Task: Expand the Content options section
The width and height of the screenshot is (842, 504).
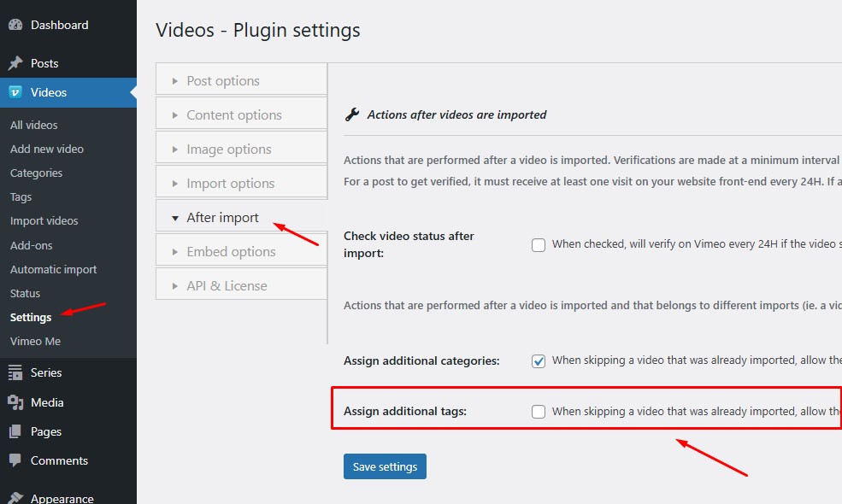Action: (x=233, y=115)
